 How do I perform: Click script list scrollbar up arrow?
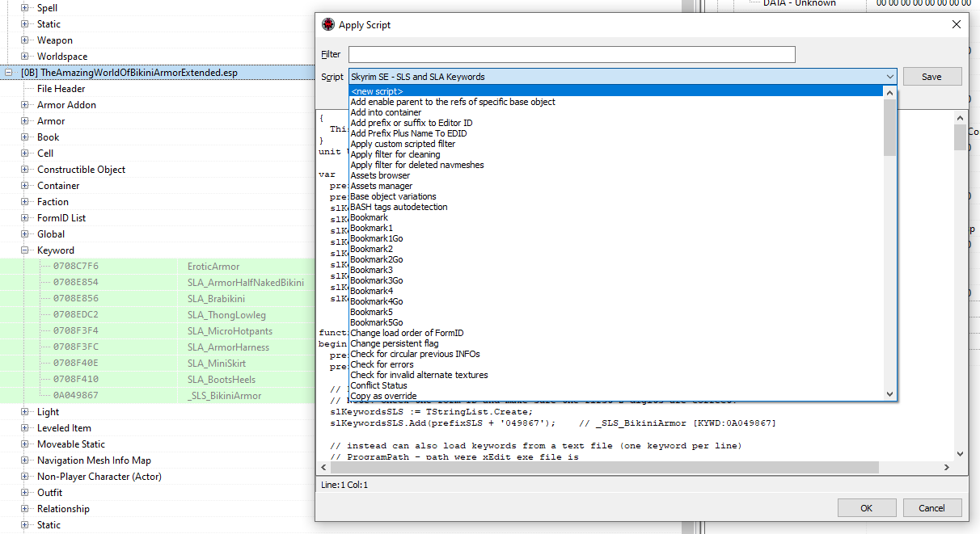click(x=890, y=93)
